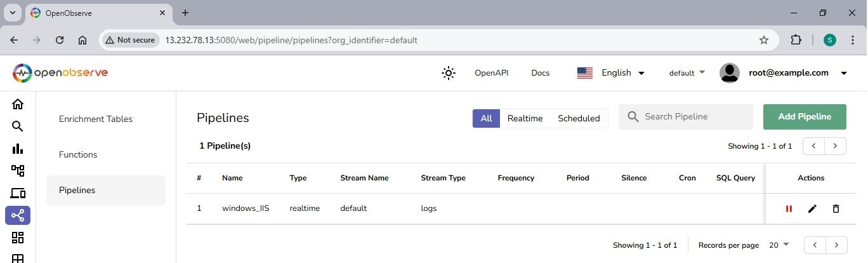
Task: Open the Traces icon in sidebar
Action: pos(18,171)
